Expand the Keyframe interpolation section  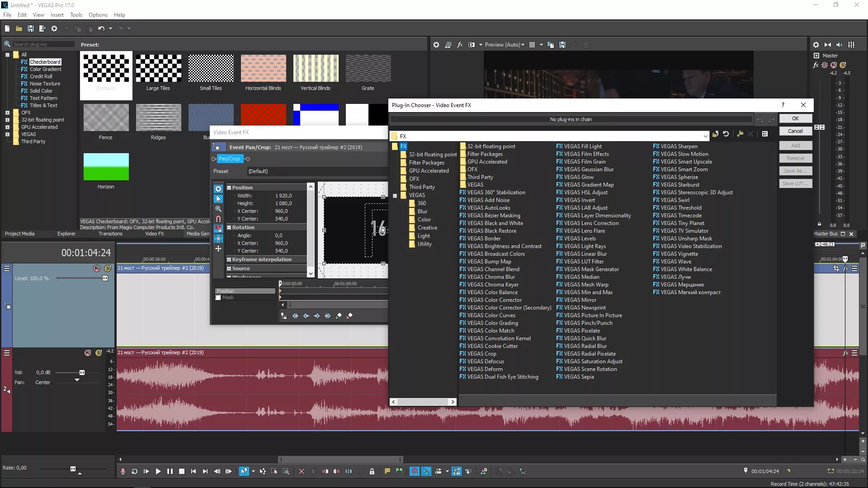coord(229,259)
